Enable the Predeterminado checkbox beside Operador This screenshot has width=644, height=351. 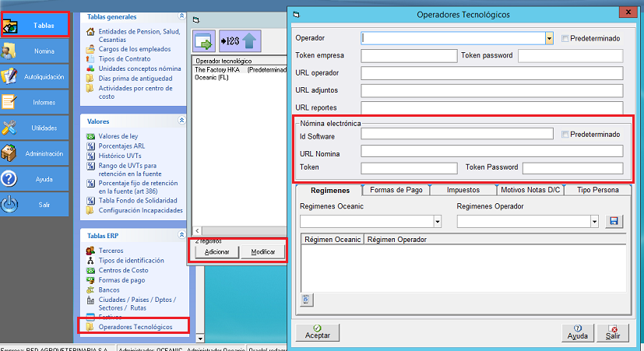coord(565,38)
